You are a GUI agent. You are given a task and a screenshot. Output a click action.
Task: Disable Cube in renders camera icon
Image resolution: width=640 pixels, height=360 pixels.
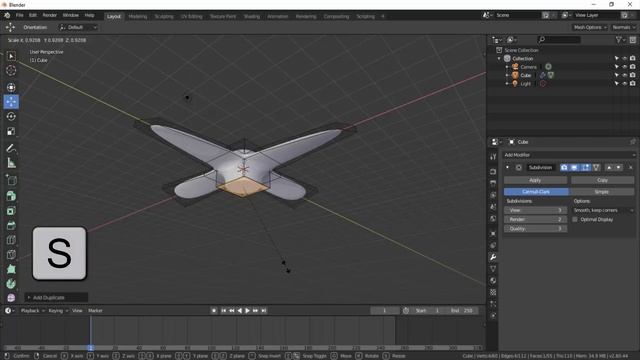click(x=633, y=75)
